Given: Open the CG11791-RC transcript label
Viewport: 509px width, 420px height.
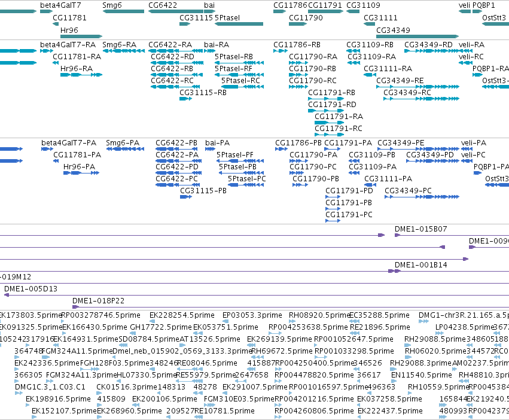Looking at the screenshot, I should tap(339, 129).
